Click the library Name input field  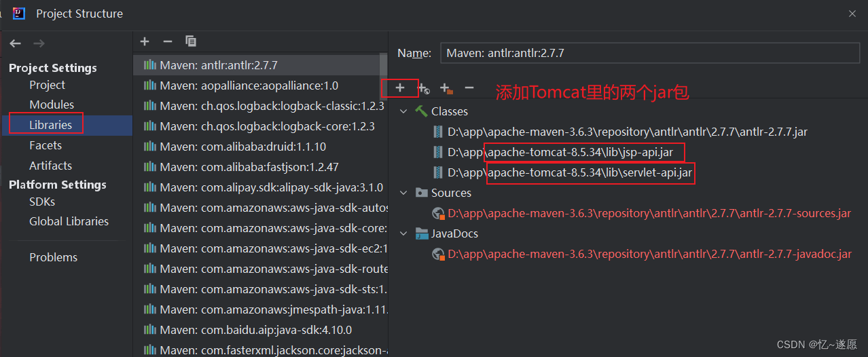click(649, 52)
